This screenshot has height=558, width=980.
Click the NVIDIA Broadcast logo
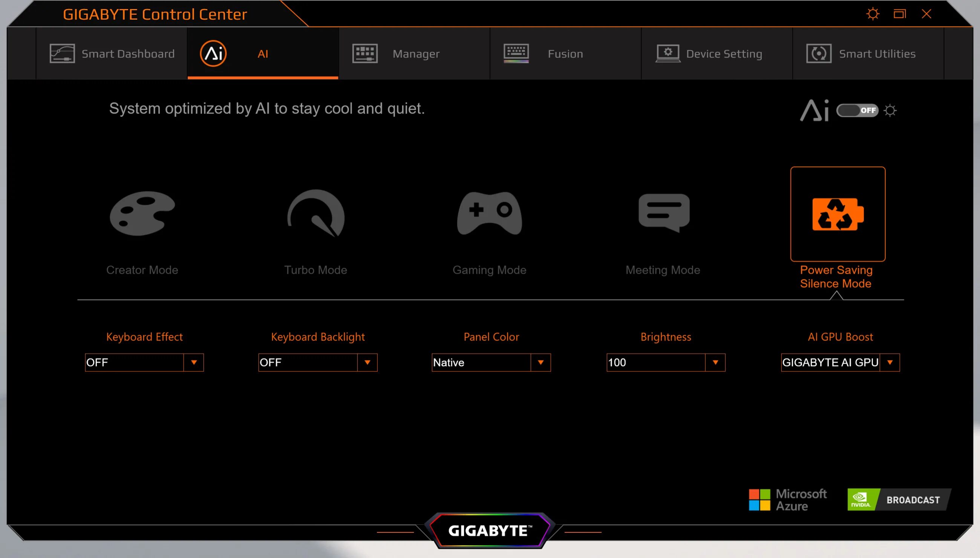click(x=899, y=499)
